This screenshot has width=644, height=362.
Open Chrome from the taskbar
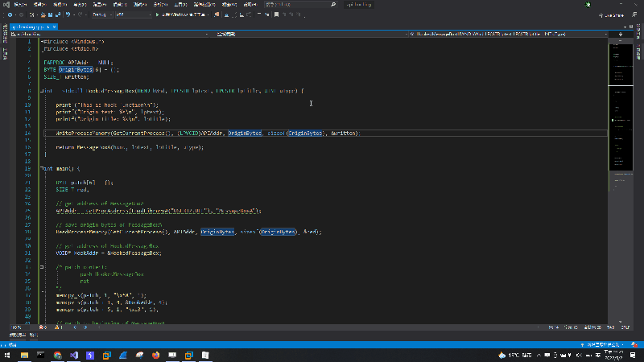[x=57, y=355]
